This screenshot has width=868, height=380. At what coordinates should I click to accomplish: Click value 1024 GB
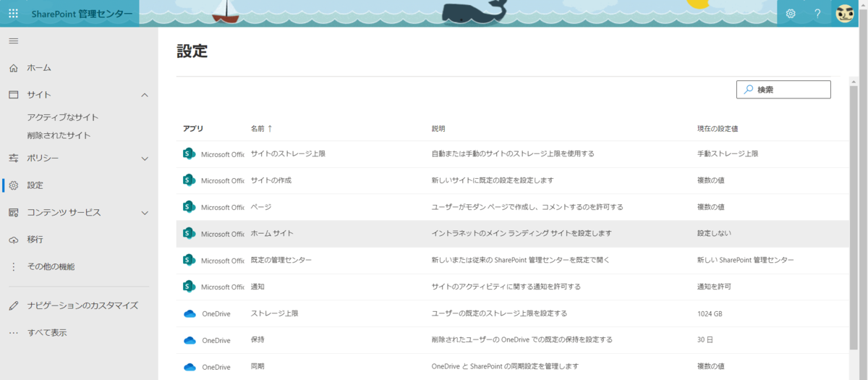tap(710, 313)
